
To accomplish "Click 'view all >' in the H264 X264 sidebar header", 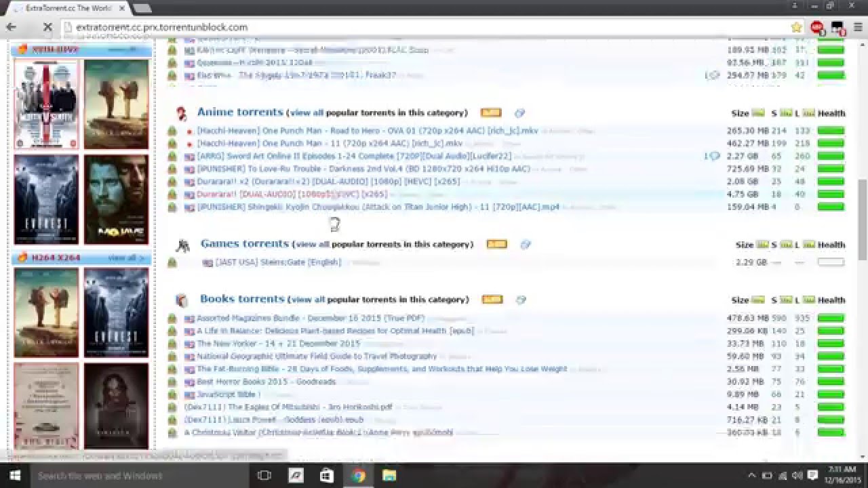I will point(125,258).
